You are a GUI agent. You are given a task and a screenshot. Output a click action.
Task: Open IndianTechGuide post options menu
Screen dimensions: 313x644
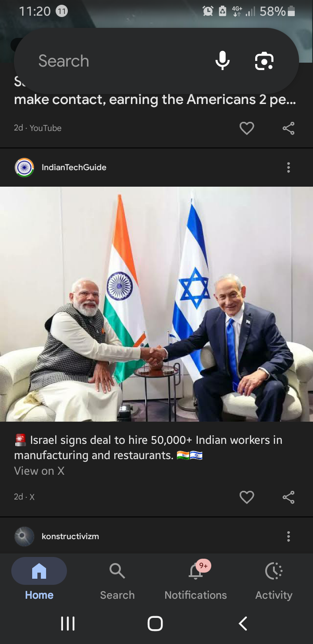pyautogui.click(x=288, y=168)
